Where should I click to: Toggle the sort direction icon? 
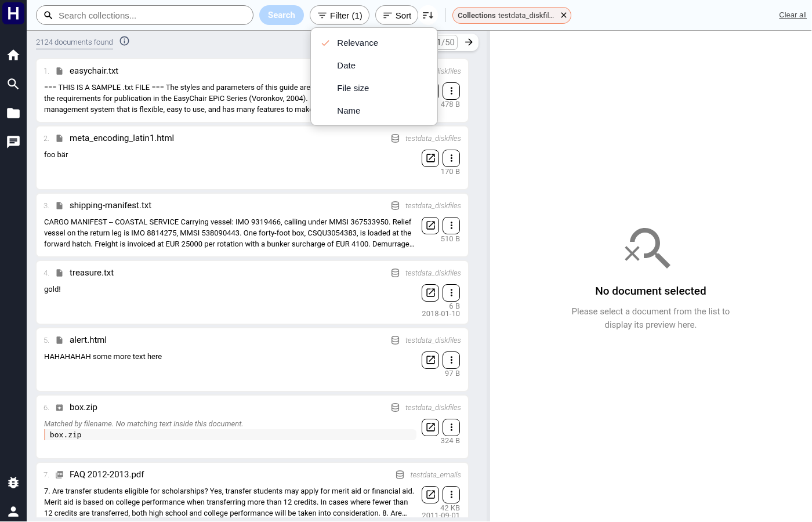coord(428,15)
